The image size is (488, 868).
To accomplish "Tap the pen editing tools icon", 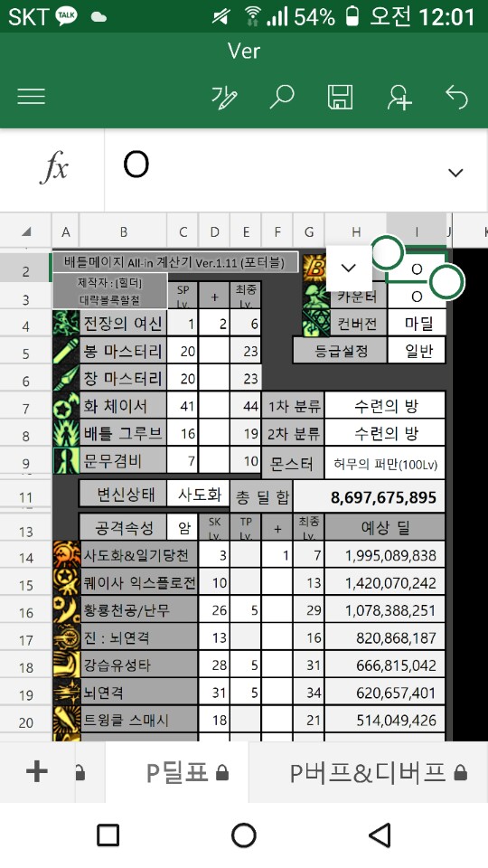I will tap(224, 98).
